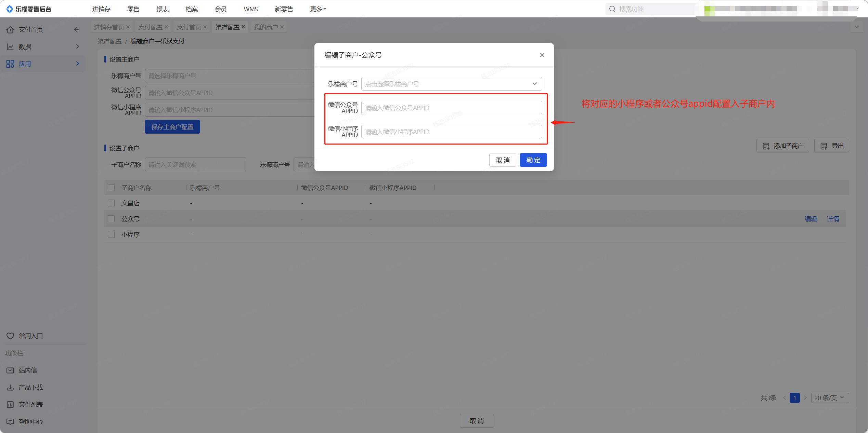Click 取消 in the dialog

point(503,160)
